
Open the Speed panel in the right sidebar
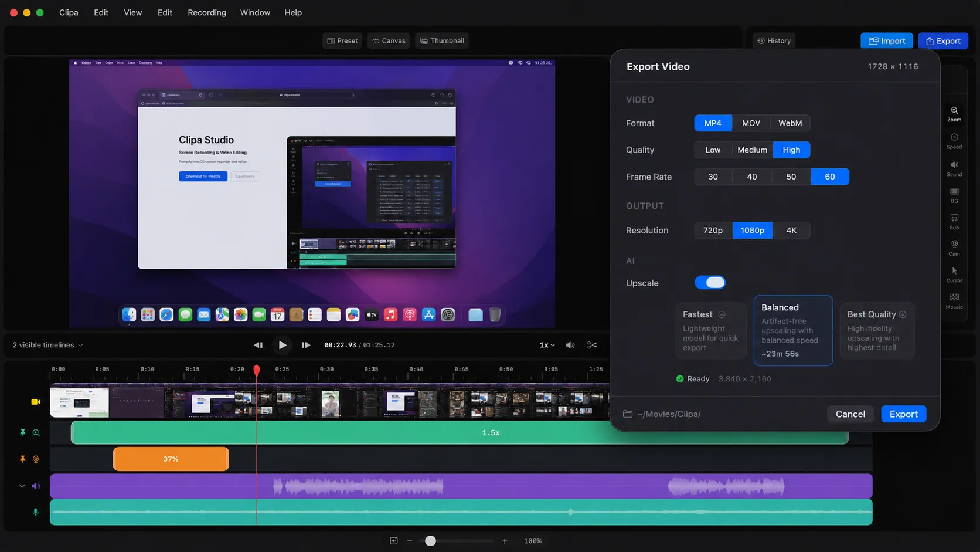click(x=954, y=141)
